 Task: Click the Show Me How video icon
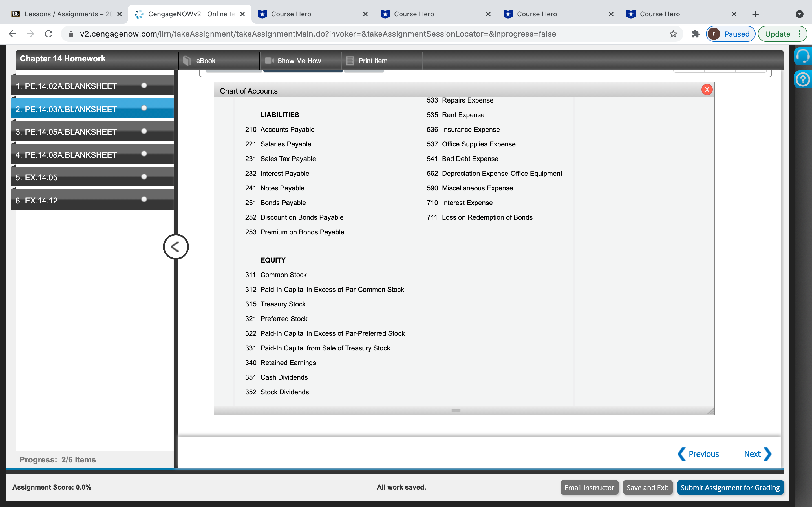point(269,61)
